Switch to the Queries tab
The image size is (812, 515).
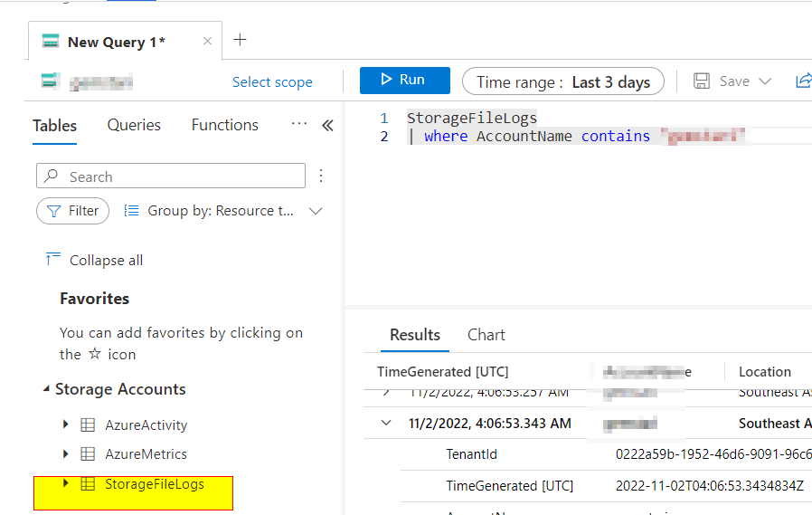coord(134,125)
